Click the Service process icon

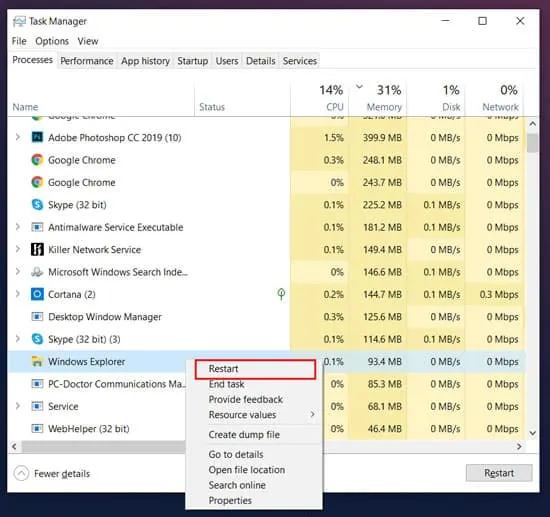coord(37,406)
